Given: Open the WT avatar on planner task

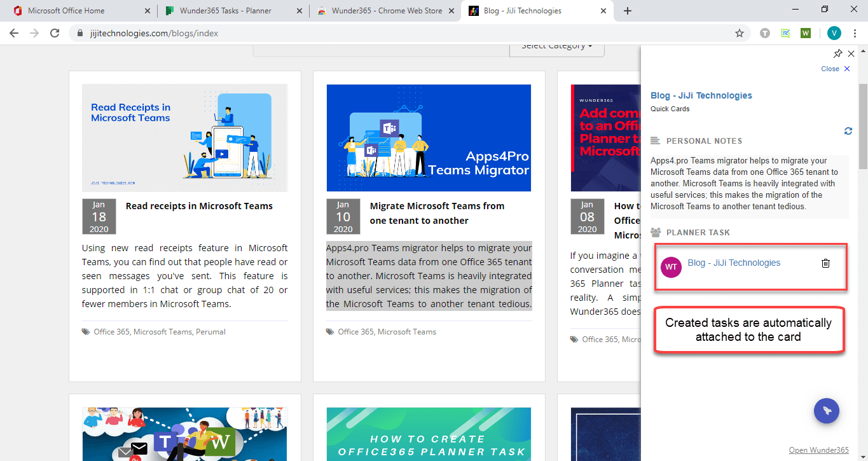Looking at the screenshot, I should click(672, 268).
